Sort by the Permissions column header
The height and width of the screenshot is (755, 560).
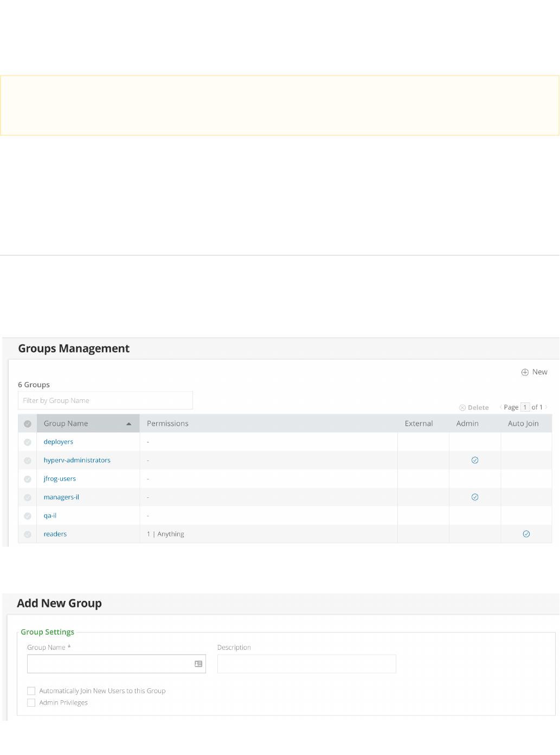[x=168, y=424]
